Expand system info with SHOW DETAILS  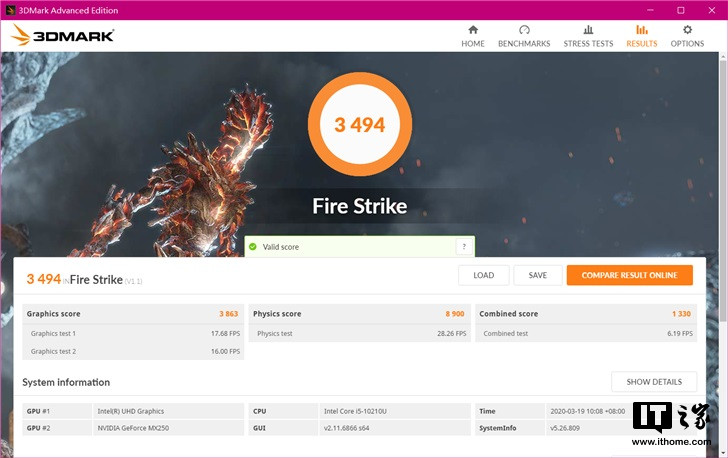(654, 382)
